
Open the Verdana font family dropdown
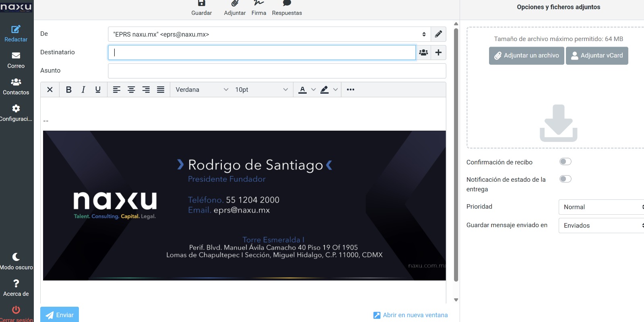[x=202, y=90]
